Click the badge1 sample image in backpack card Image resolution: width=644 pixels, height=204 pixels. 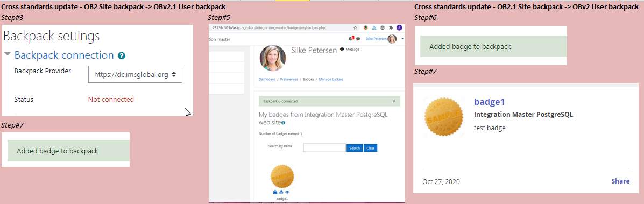[443, 117]
